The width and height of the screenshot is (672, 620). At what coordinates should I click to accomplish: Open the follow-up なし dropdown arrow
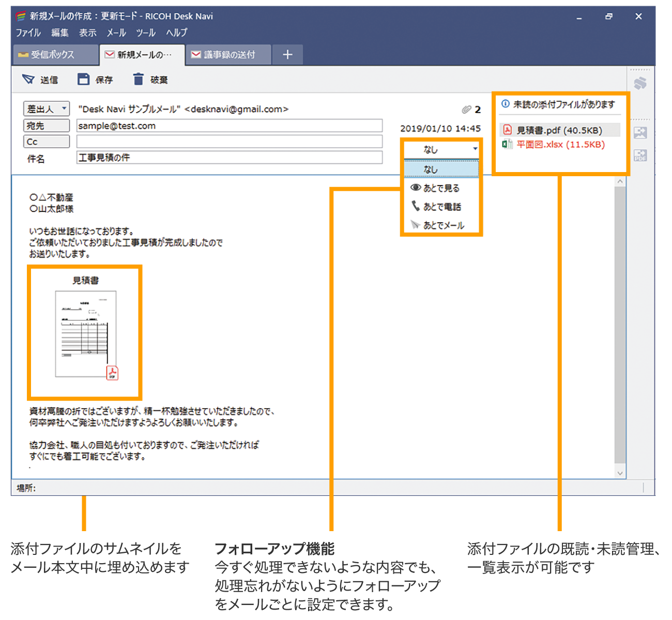coord(475,149)
